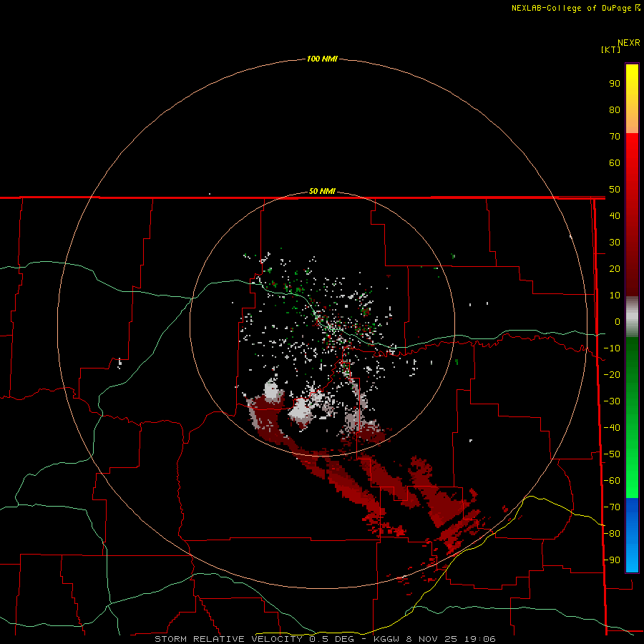Click the -30 value on velocity colorbar

(x=612, y=401)
